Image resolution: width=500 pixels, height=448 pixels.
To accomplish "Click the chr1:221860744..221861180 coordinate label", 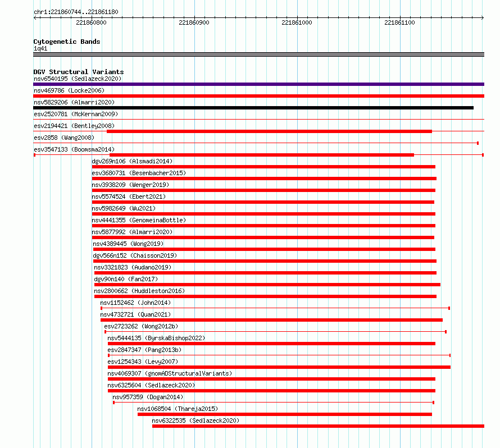I will (76, 12).
